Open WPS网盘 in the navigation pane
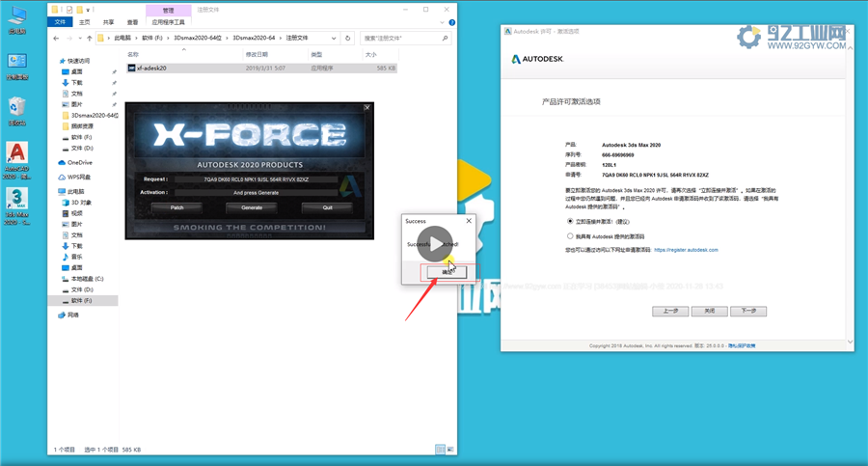The image size is (868, 466). (x=79, y=178)
